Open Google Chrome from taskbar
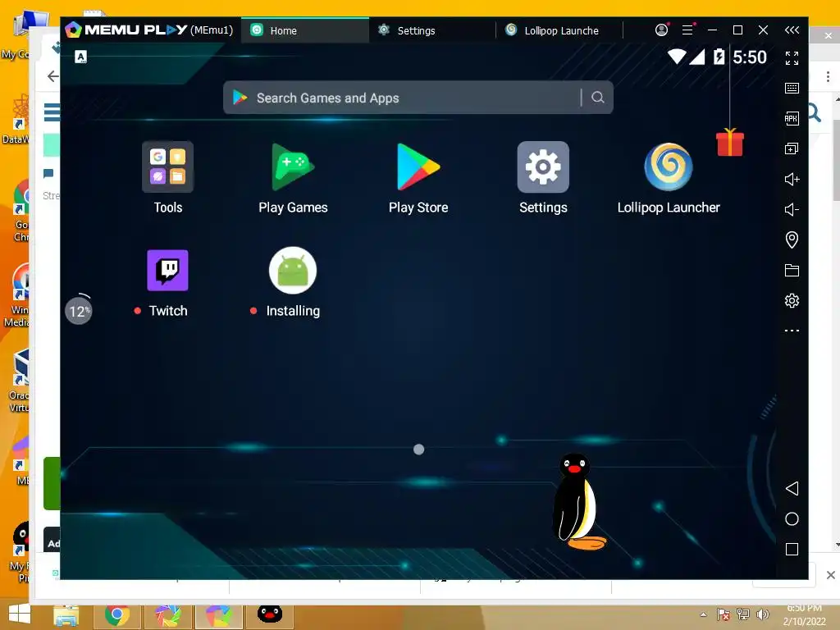 click(116, 615)
